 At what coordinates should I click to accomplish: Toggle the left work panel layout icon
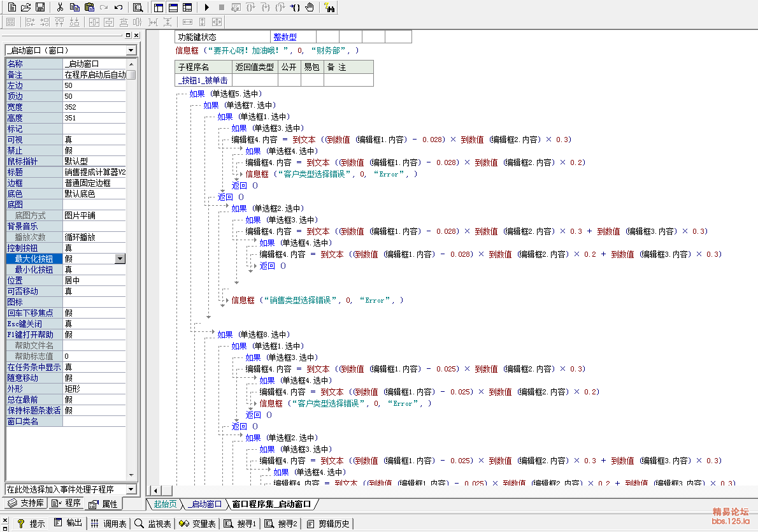coord(158,7)
